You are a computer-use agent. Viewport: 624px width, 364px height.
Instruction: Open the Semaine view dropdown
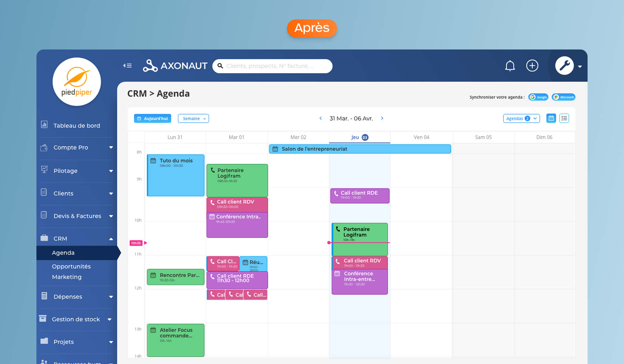coord(193,118)
